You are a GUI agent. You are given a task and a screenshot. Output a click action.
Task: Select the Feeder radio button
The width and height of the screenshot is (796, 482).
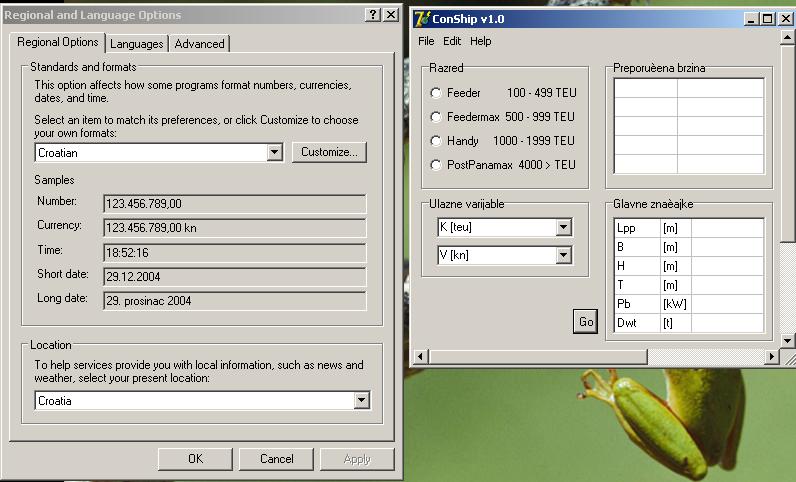(436, 93)
